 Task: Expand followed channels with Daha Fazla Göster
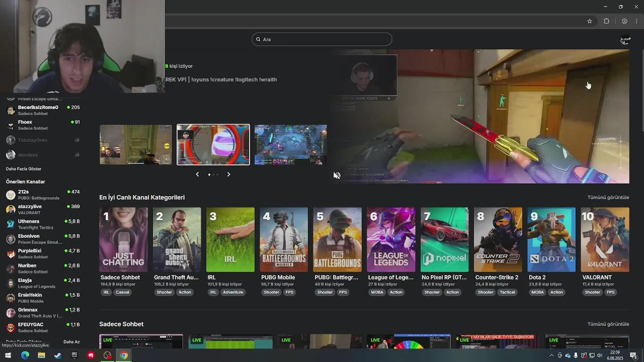(24, 169)
